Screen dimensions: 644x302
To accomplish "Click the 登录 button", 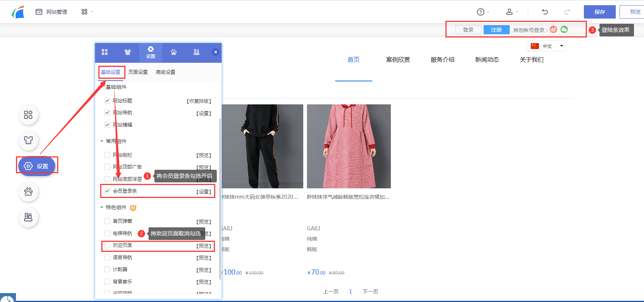I will pos(468,30).
